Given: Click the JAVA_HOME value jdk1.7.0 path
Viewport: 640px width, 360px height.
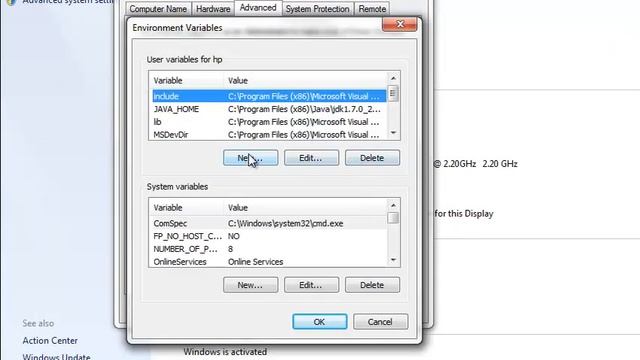Looking at the screenshot, I should click(304, 109).
